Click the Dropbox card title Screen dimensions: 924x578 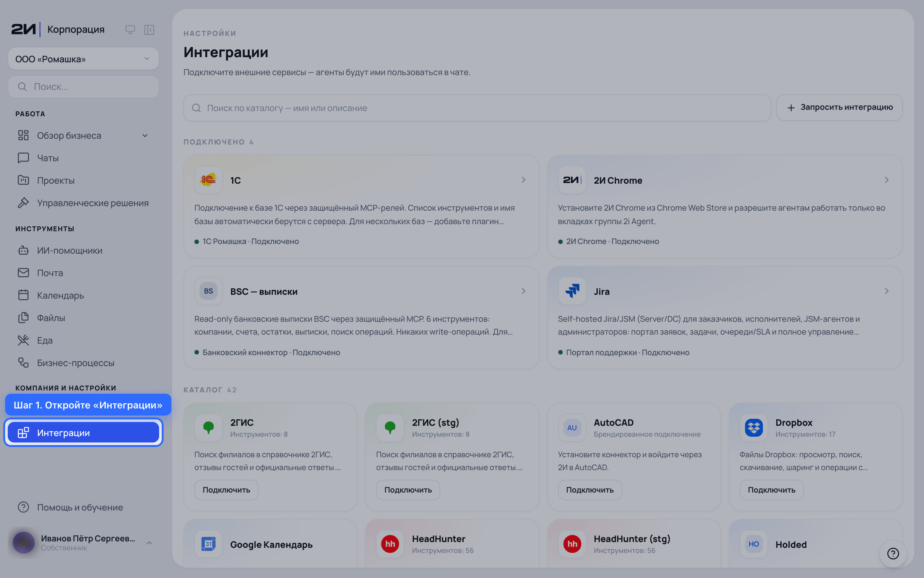[794, 422]
